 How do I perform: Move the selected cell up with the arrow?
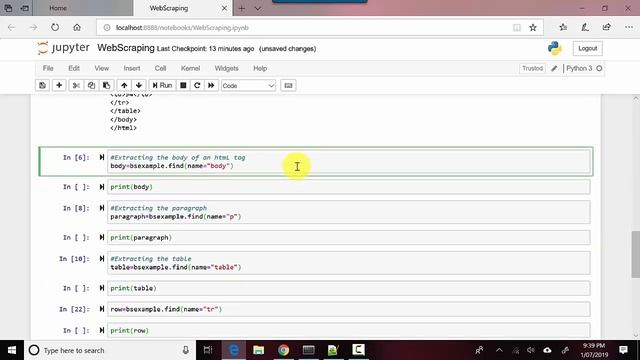click(124, 85)
